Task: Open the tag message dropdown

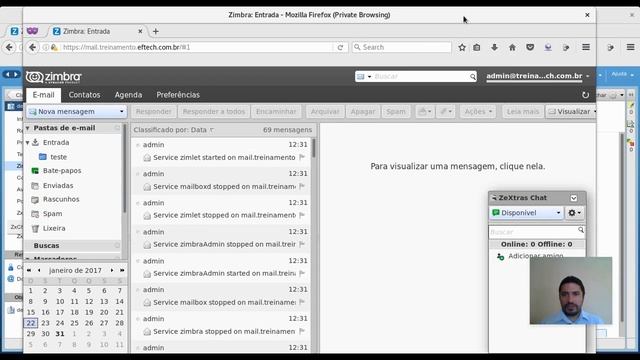Action: (445, 111)
